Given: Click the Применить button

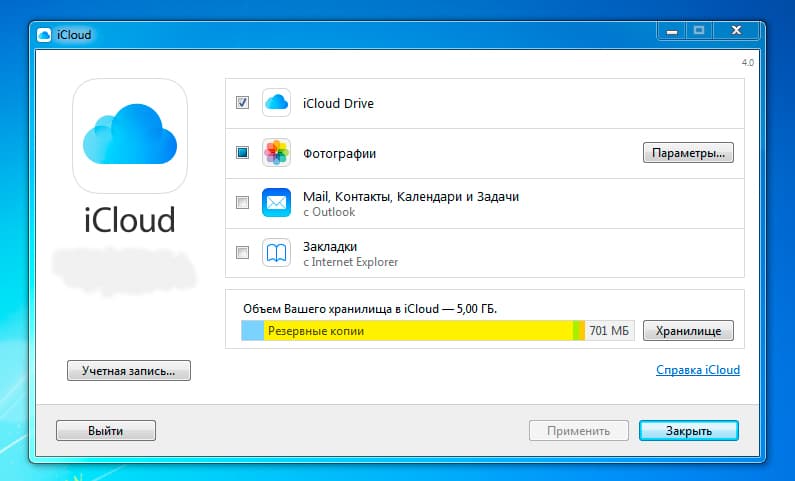Looking at the screenshot, I should click(579, 431).
